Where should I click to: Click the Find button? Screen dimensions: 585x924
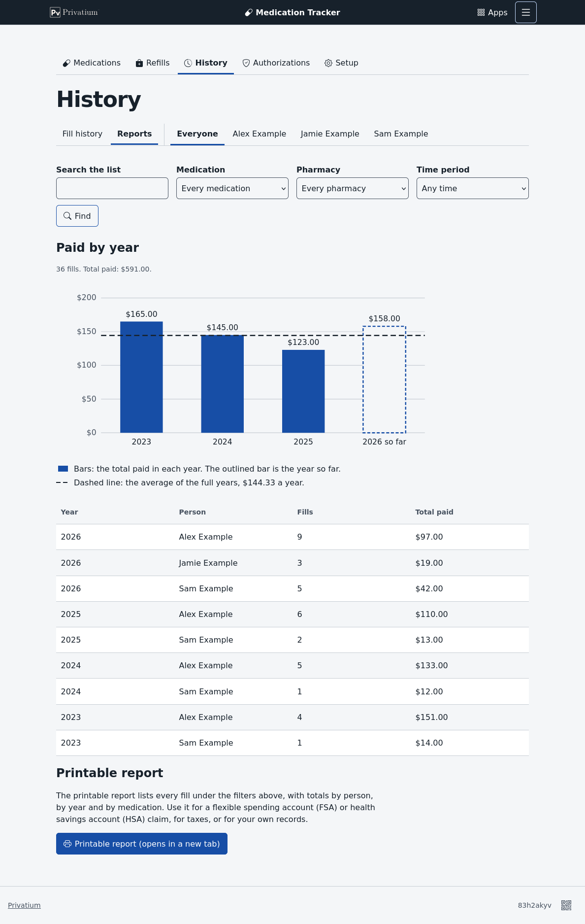click(x=77, y=216)
